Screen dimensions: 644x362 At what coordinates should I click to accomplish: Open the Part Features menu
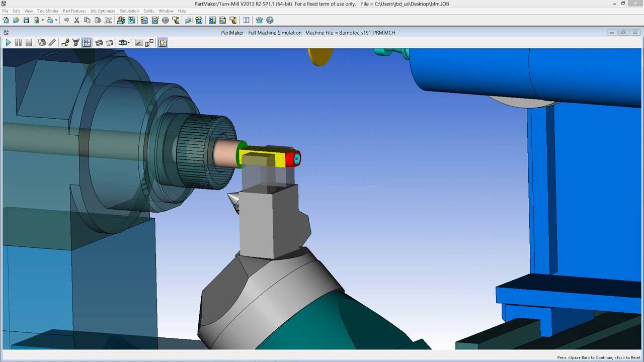pyautogui.click(x=74, y=11)
